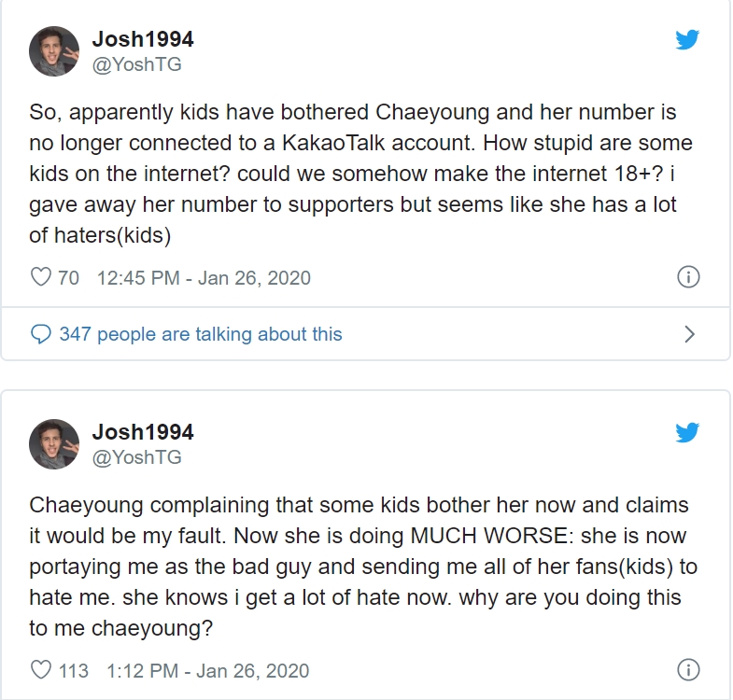This screenshot has height=700, width=733.
Task: Click the first tweet text about KakaoTalk
Action: pyautogui.click(x=360, y=174)
